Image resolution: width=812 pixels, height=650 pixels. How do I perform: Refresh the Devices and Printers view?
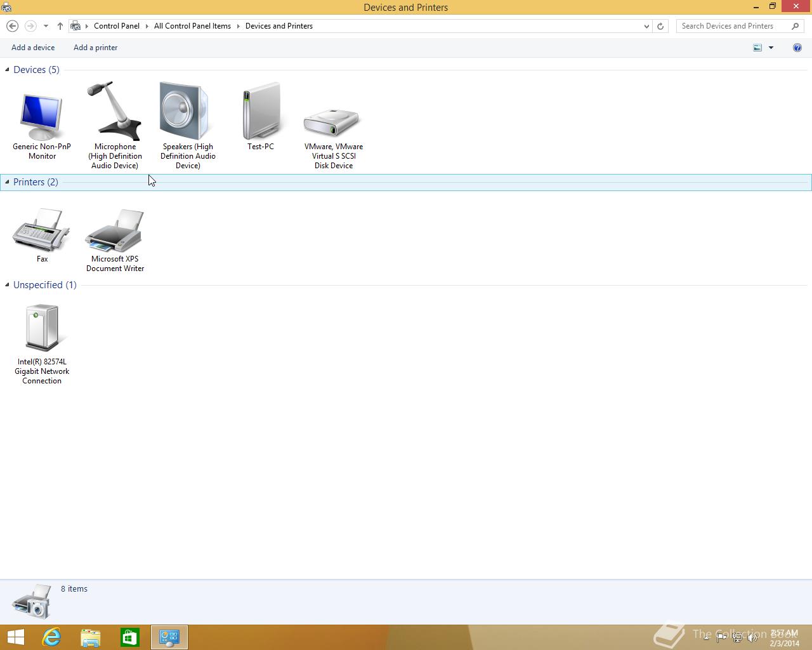660,26
